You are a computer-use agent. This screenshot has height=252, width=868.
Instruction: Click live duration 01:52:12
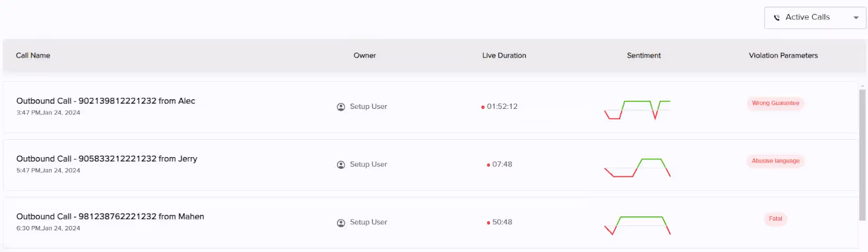[502, 106]
